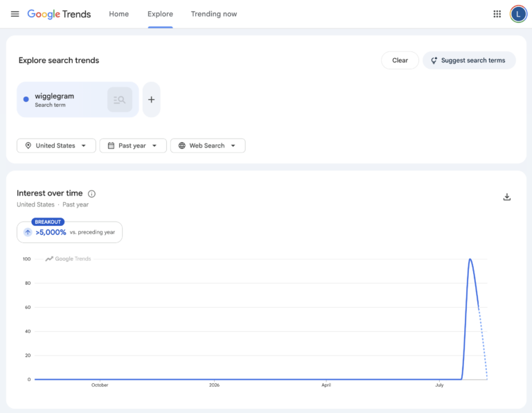Screen dimensions: 532x413
Task: Click the October axis label
Action: [100, 385]
